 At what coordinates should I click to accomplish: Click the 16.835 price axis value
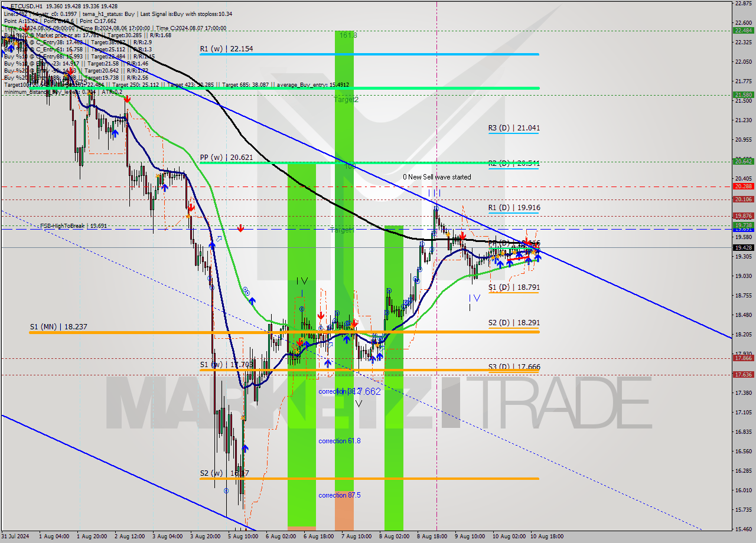[743, 431]
